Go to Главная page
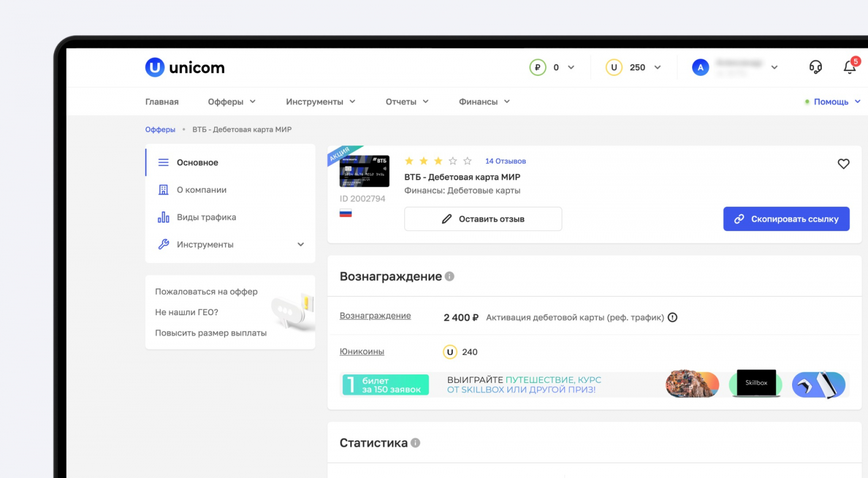Screen dimensions: 868x478 162,101
